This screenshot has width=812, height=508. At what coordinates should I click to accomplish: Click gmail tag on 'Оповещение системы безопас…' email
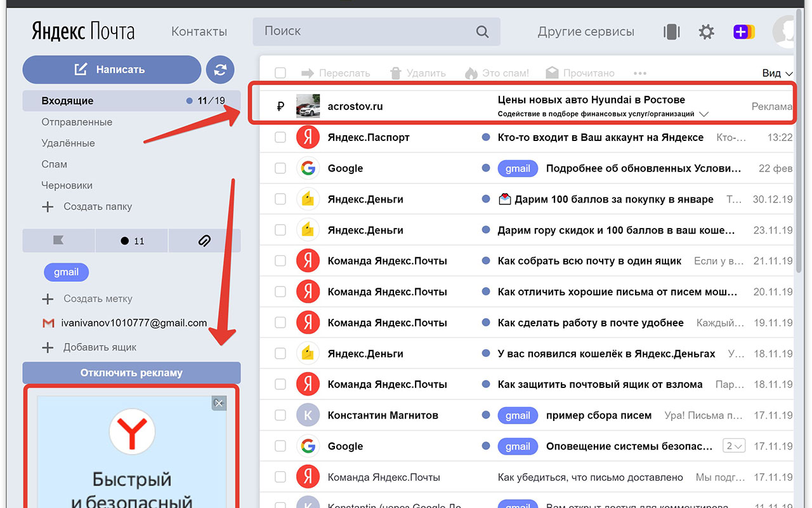click(x=518, y=446)
